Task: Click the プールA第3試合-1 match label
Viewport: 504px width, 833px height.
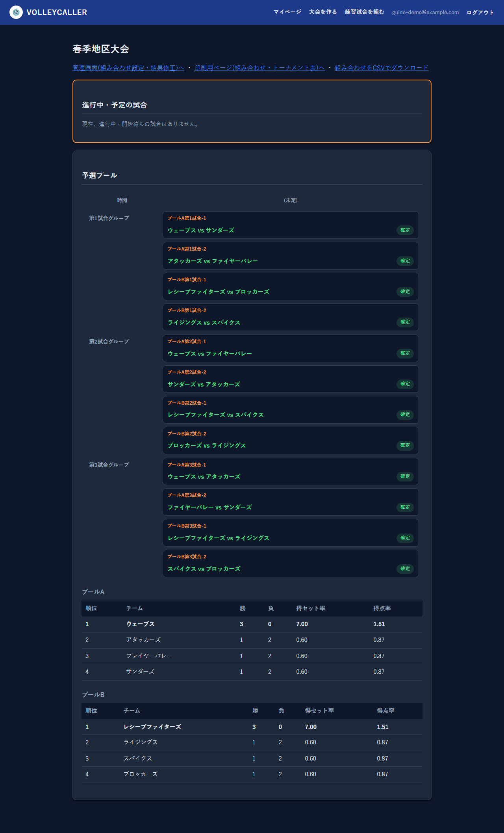Action: click(187, 465)
